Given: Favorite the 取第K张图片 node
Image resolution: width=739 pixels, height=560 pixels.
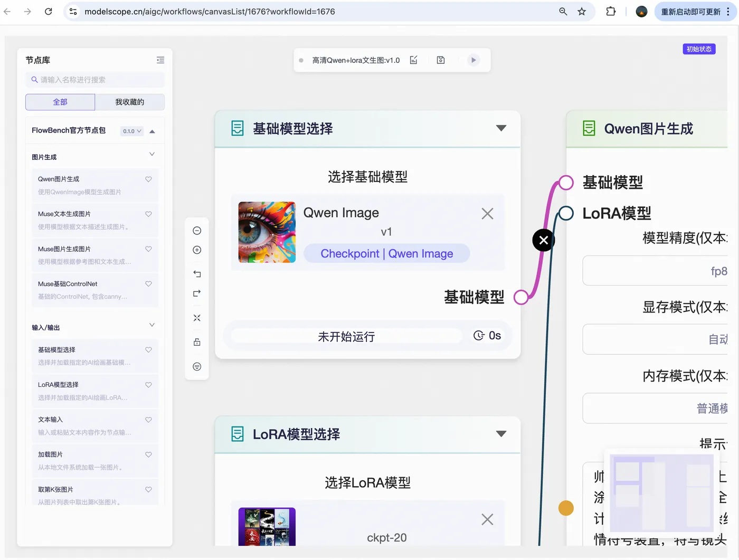Looking at the screenshot, I should tap(148, 489).
